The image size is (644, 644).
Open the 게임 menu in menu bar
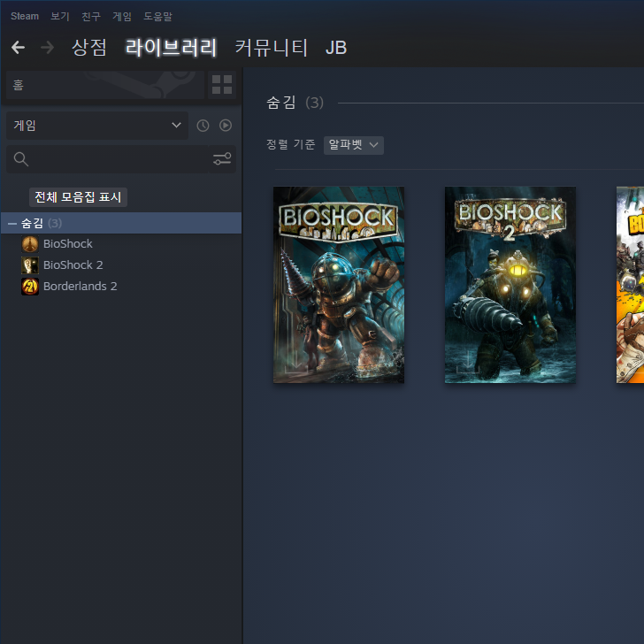tap(122, 17)
